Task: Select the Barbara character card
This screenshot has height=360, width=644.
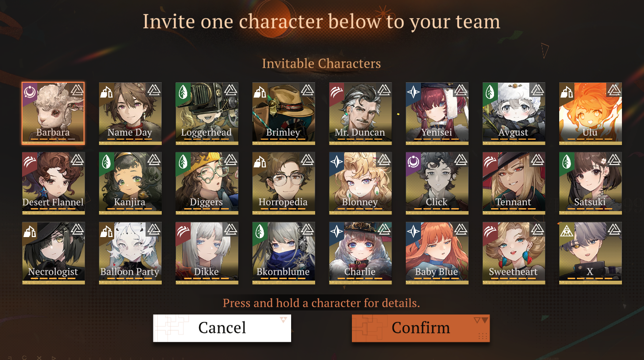Action: point(53,113)
